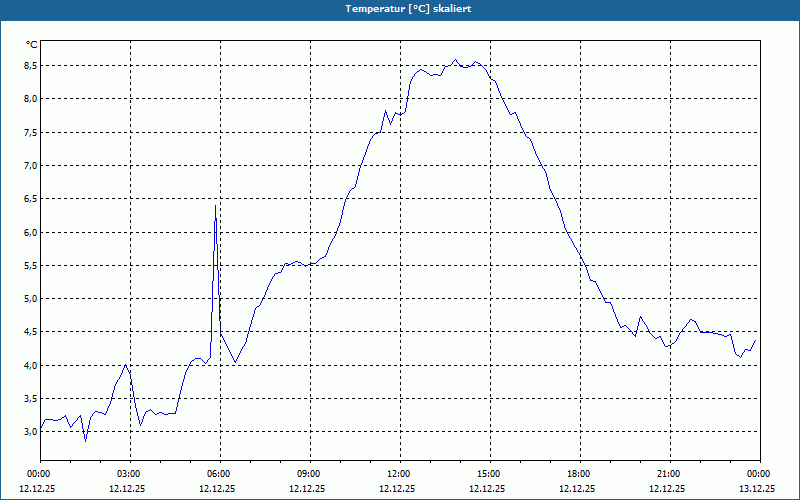The height and width of the screenshot is (500, 800).
Task: Click the '7,5' y-axis value
Action: point(31,132)
